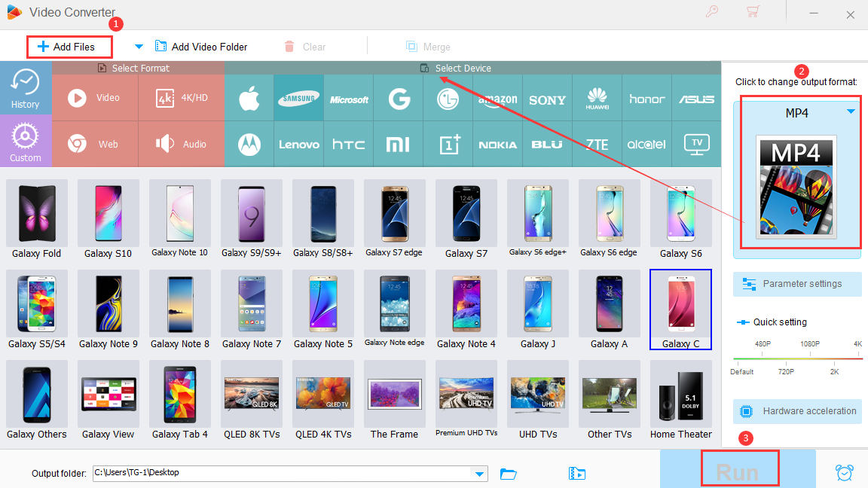Open the History panel
Image resolution: width=868 pixels, height=488 pixels.
26,89
